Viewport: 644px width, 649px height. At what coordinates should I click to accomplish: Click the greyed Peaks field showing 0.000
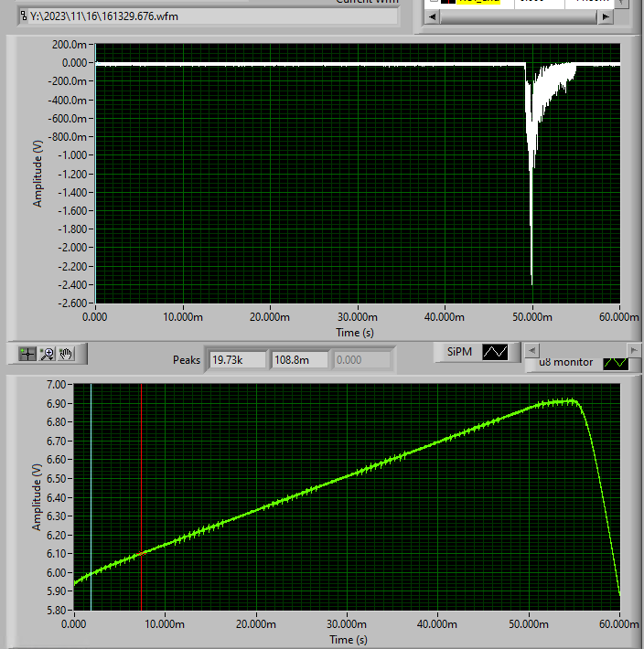click(362, 359)
